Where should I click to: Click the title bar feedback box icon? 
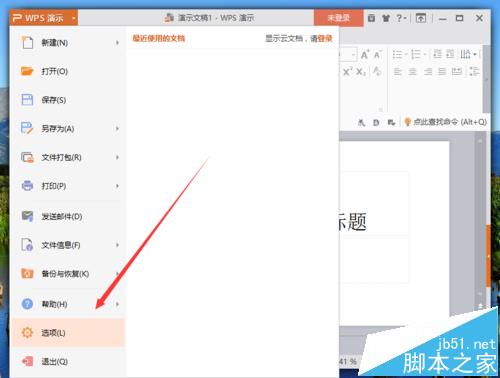[371, 18]
